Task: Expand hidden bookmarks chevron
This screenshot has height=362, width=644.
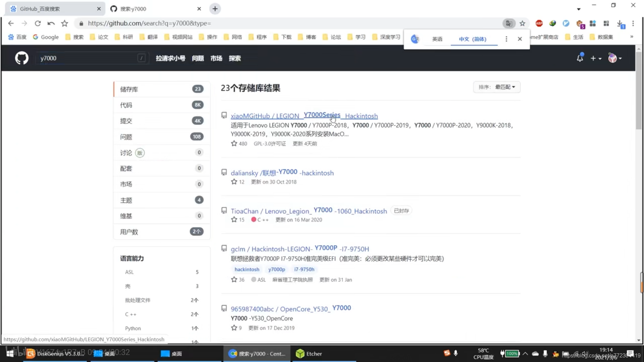Action: click(632, 37)
